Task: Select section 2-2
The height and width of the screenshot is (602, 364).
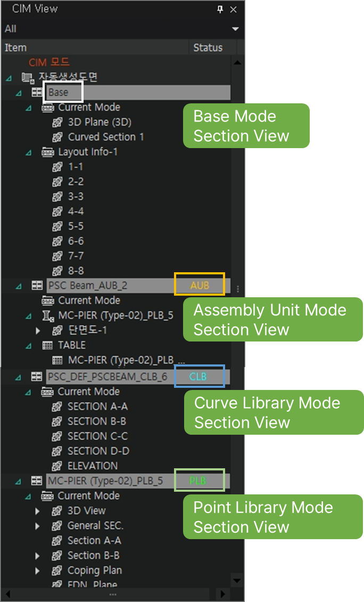Action: tap(76, 182)
